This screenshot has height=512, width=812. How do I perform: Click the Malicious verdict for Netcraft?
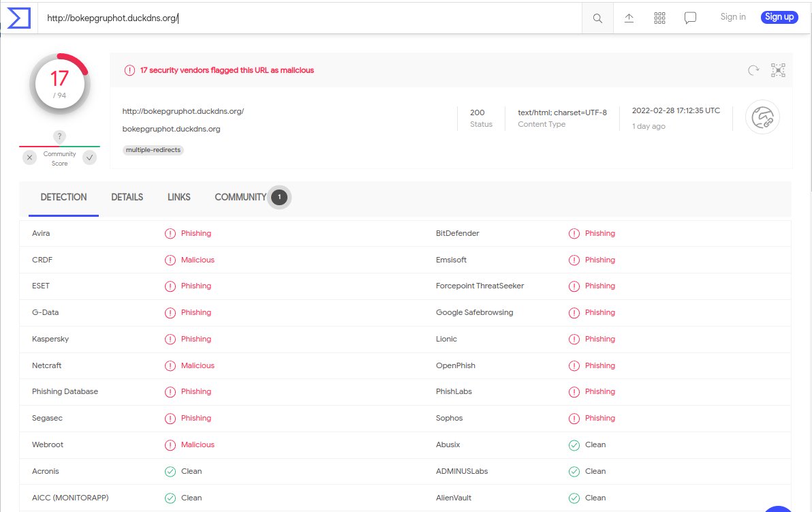point(198,366)
